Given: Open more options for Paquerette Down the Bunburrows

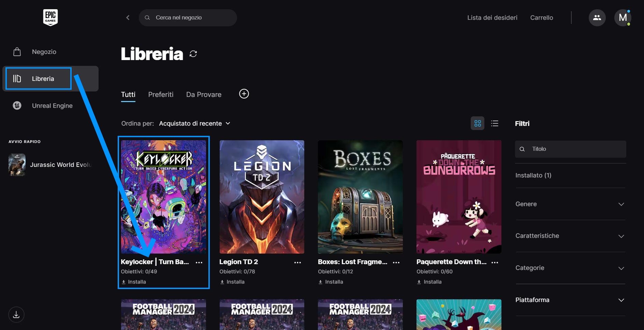Looking at the screenshot, I should pyautogui.click(x=495, y=262).
